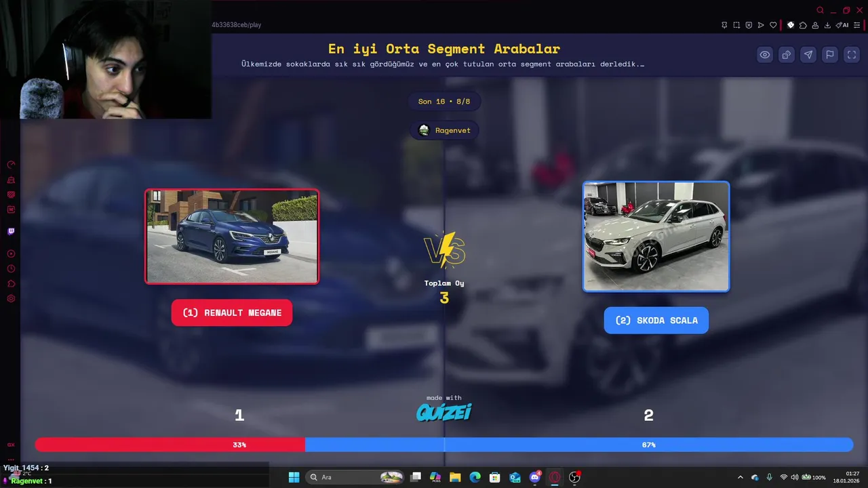Open extensions cube icon in Opera sidebar

coord(11,283)
